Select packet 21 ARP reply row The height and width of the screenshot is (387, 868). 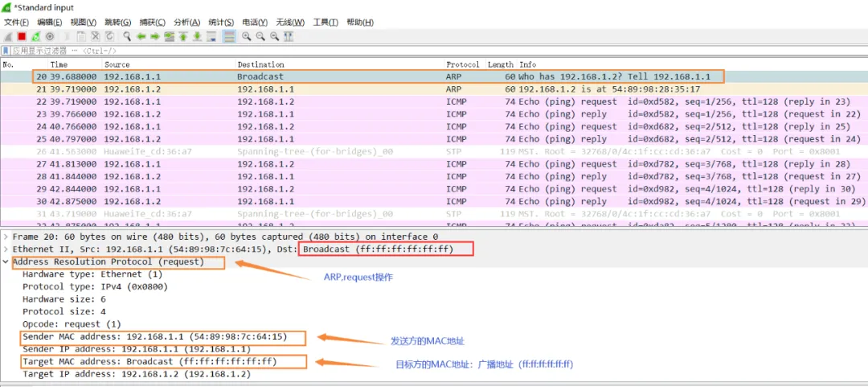[321, 89]
